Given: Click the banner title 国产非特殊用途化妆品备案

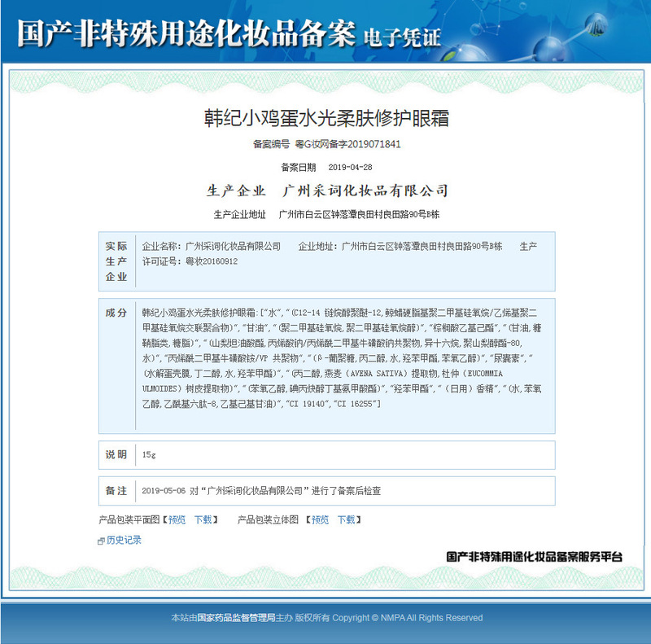Looking at the screenshot, I should pos(186,33).
